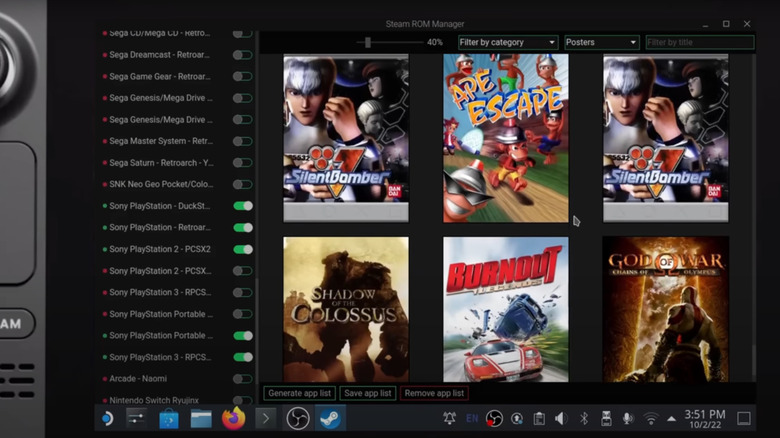
Task: Open the Dolphin file manager in taskbar
Action: [x=201, y=418]
